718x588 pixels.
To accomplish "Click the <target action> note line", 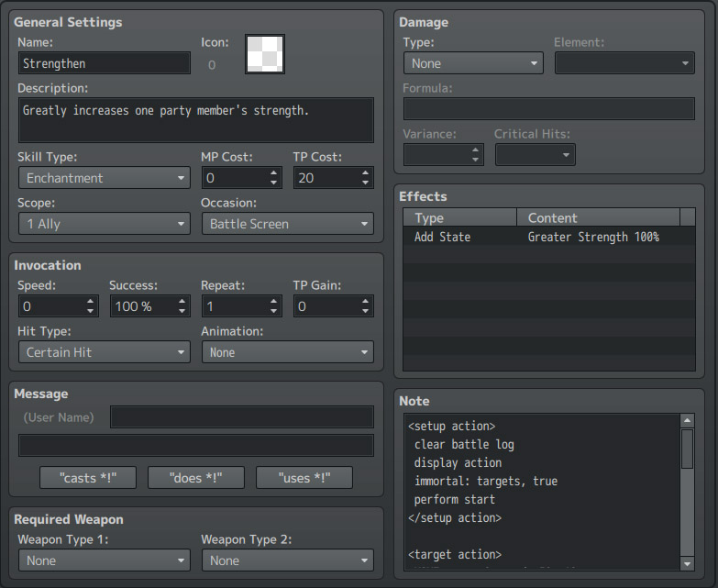I will click(455, 554).
